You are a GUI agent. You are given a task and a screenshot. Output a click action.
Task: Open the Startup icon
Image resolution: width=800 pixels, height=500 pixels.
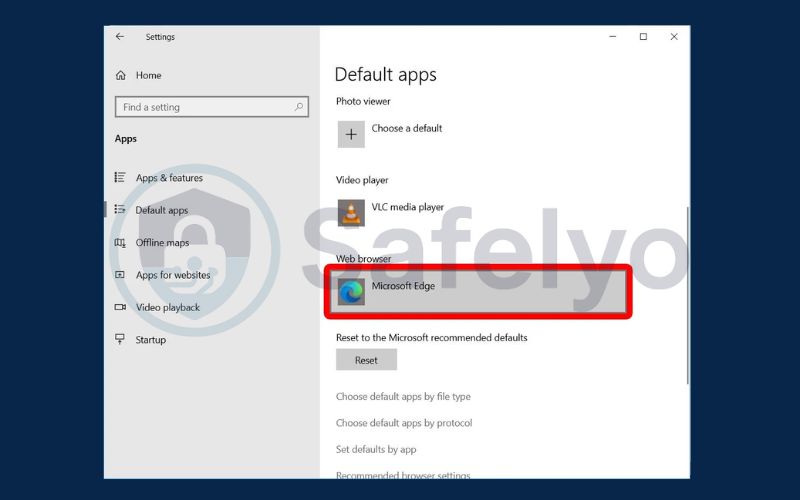(x=120, y=339)
